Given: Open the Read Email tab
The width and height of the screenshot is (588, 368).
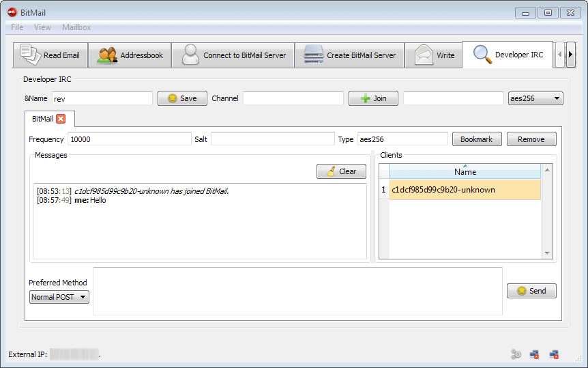Looking at the screenshot, I should [x=50, y=55].
